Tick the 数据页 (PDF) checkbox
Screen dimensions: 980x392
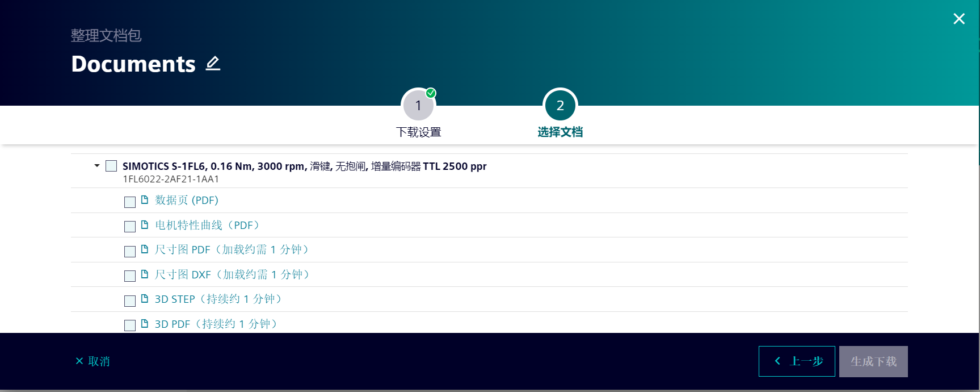130,202
